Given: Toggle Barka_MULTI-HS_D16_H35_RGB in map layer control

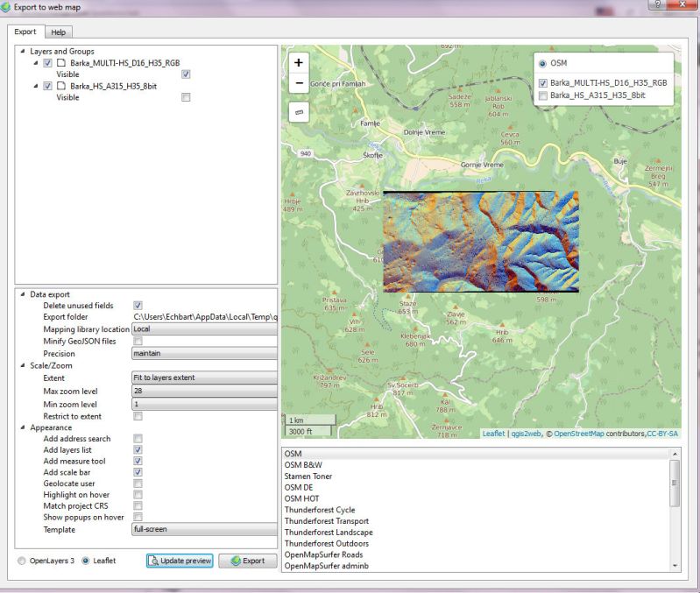Looking at the screenshot, I should 543,83.
